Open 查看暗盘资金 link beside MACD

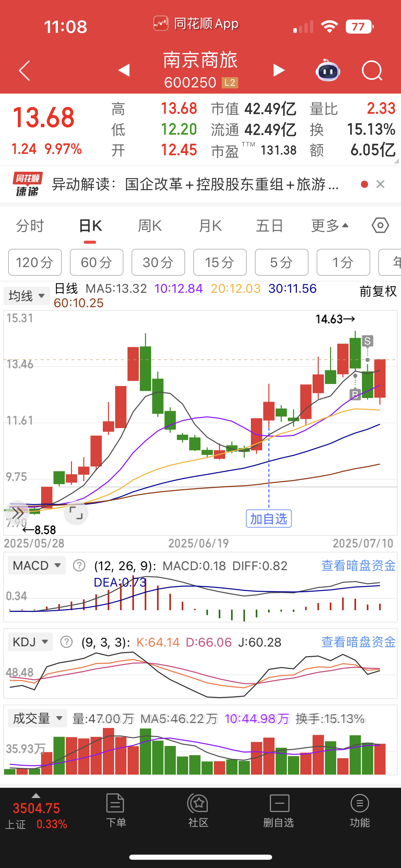tap(359, 565)
